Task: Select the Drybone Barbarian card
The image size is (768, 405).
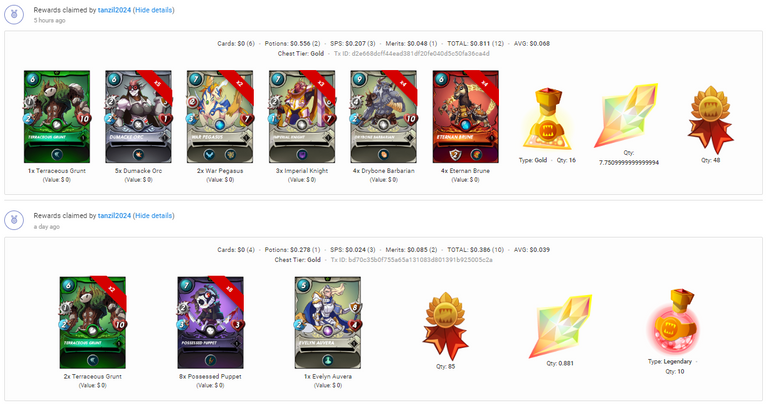Action: pos(384,117)
